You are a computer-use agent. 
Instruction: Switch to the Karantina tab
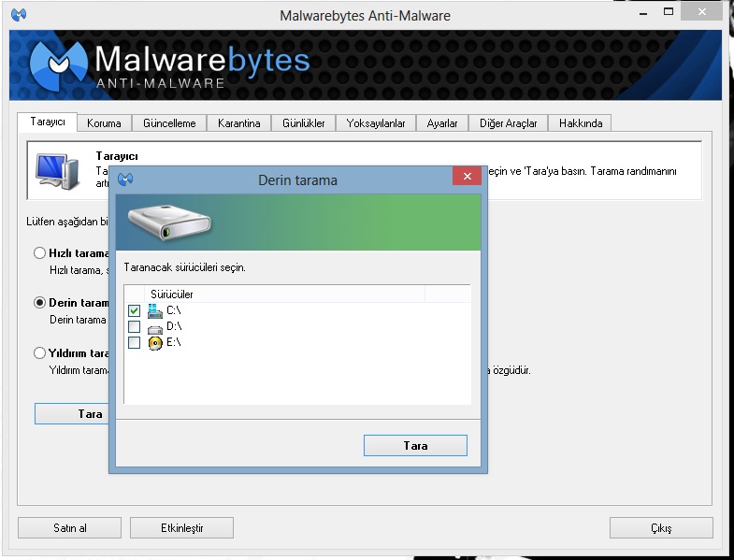pos(238,123)
